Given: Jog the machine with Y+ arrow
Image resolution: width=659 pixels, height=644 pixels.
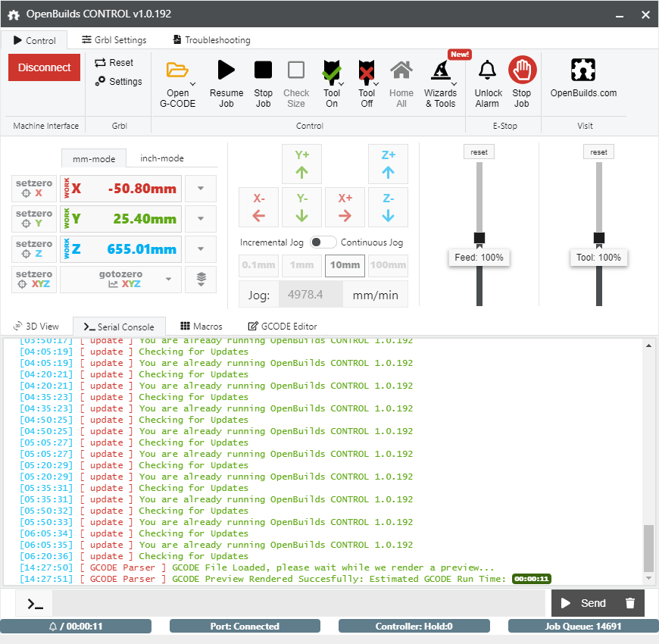Looking at the screenshot, I should (302, 164).
